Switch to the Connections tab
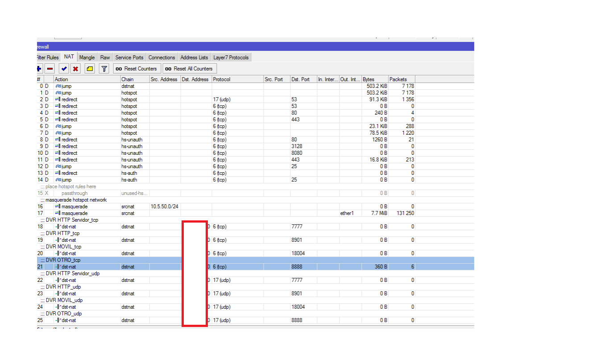This screenshot has width=600, height=364. coord(162,58)
